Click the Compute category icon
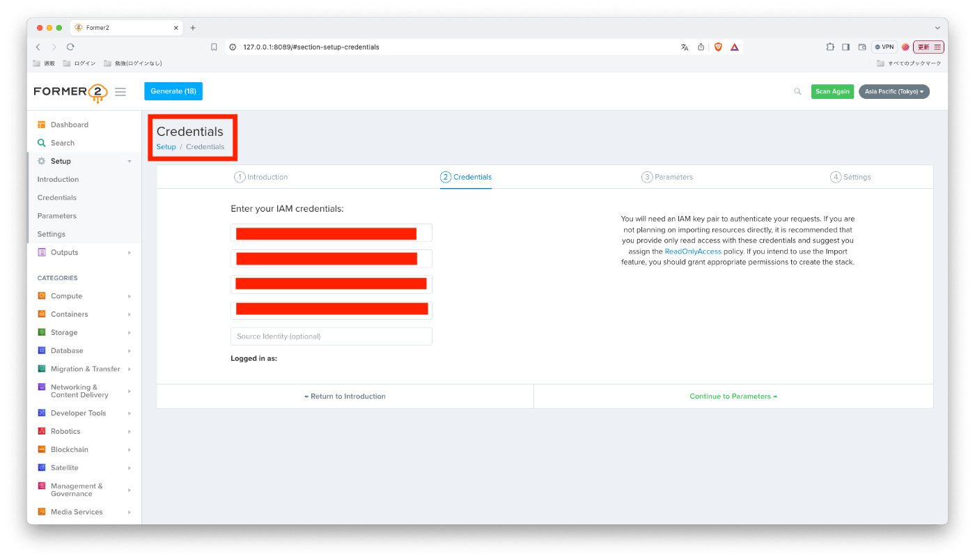 tap(42, 296)
